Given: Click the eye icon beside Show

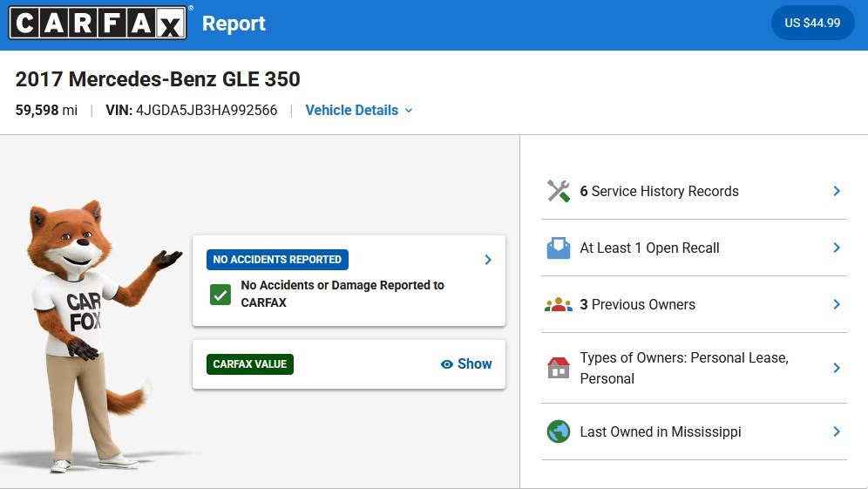Looking at the screenshot, I should pos(447,364).
